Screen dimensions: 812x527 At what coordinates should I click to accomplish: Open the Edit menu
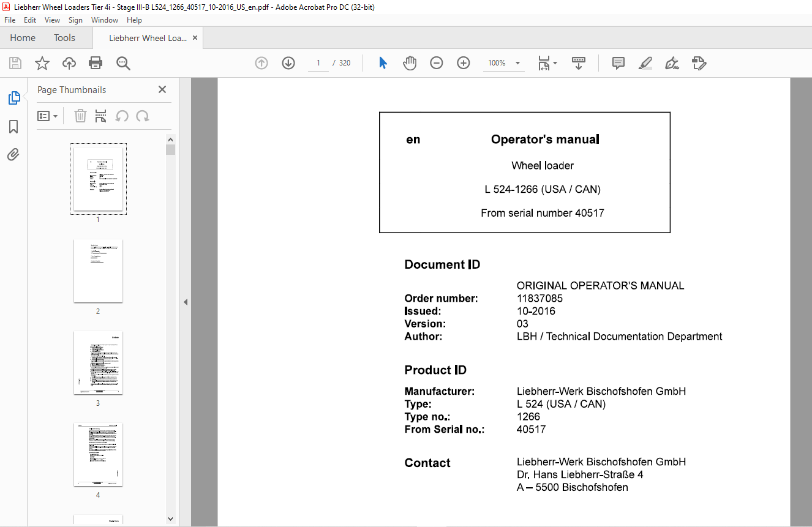[30, 20]
